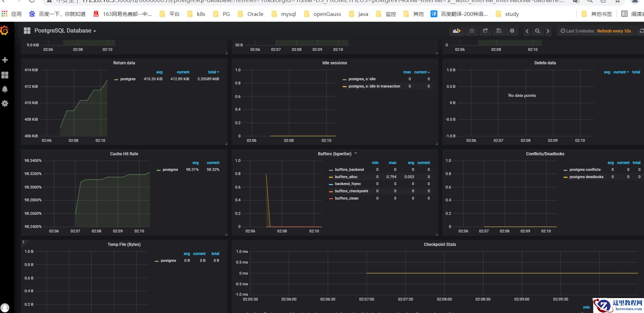Open Alerting bell icon in sidebar

[5, 89]
